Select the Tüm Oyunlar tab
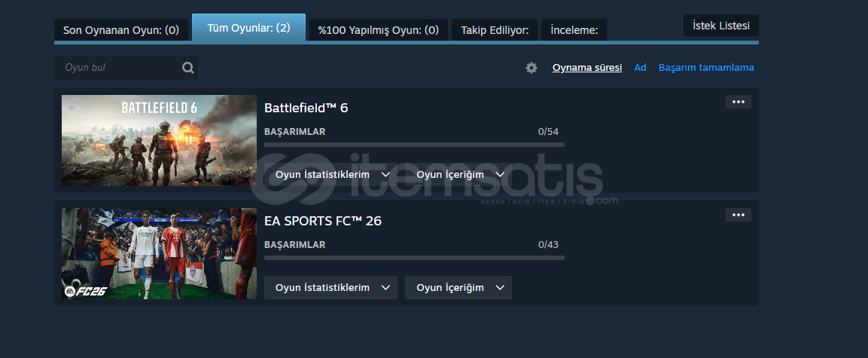This screenshot has width=868, height=358. tap(248, 28)
